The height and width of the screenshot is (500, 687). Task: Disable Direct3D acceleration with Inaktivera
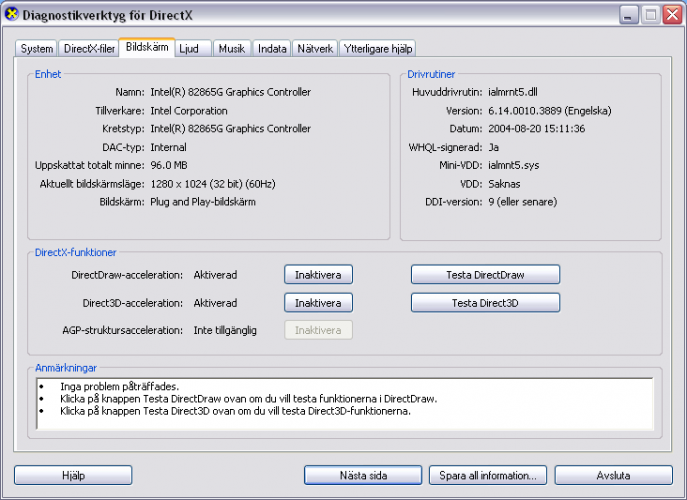pyautogui.click(x=318, y=302)
